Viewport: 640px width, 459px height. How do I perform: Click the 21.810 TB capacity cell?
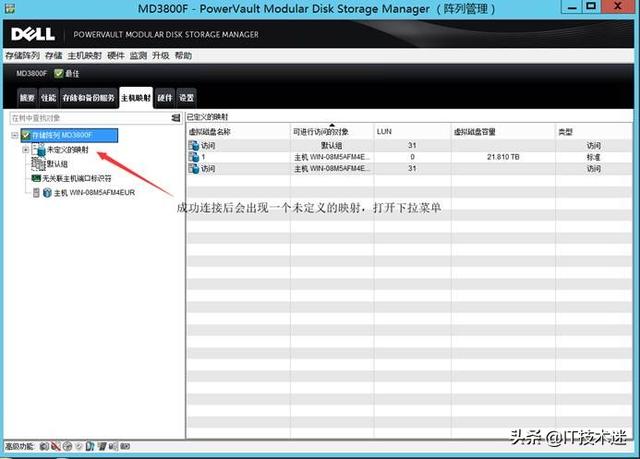(x=503, y=157)
